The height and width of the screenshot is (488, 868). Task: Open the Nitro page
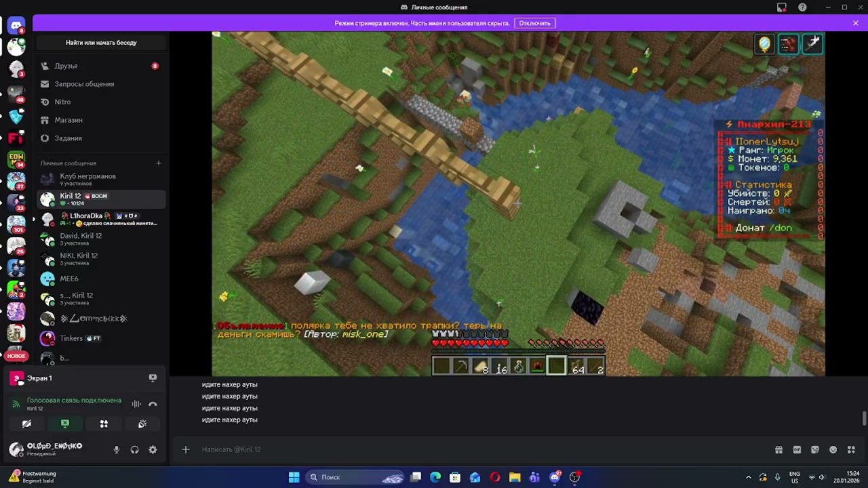[101, 102]
